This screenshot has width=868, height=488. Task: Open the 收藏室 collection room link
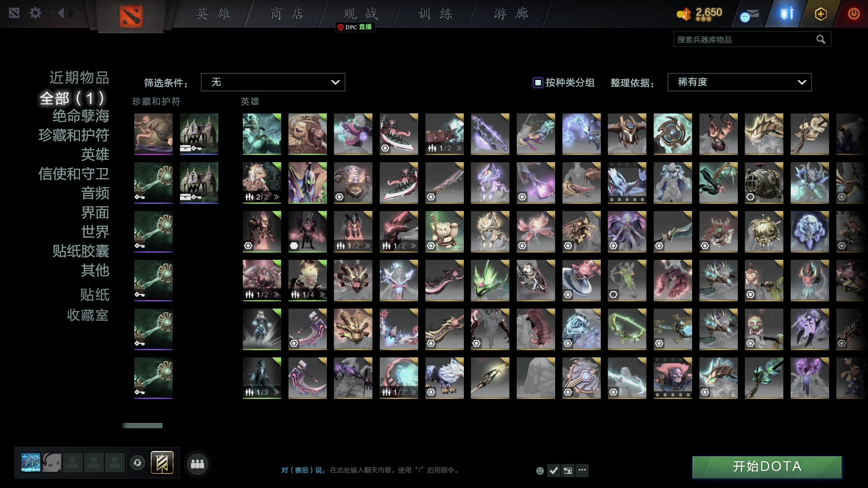click(88, 315)
